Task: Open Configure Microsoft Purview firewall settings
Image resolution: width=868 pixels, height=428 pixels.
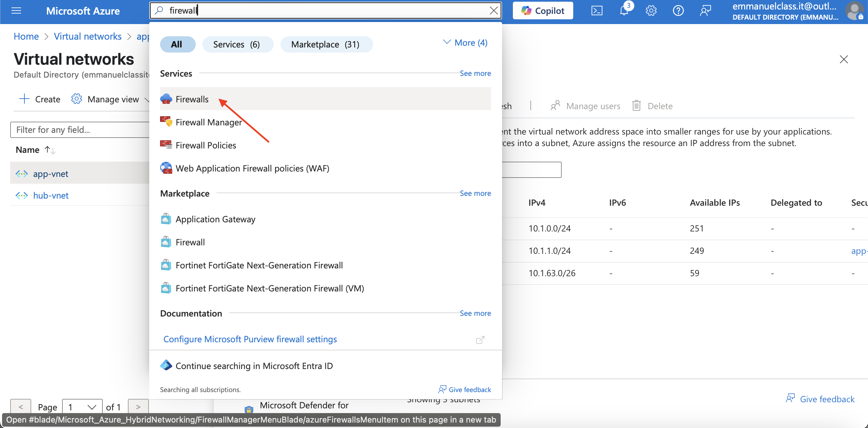Action: pos(250,339)
